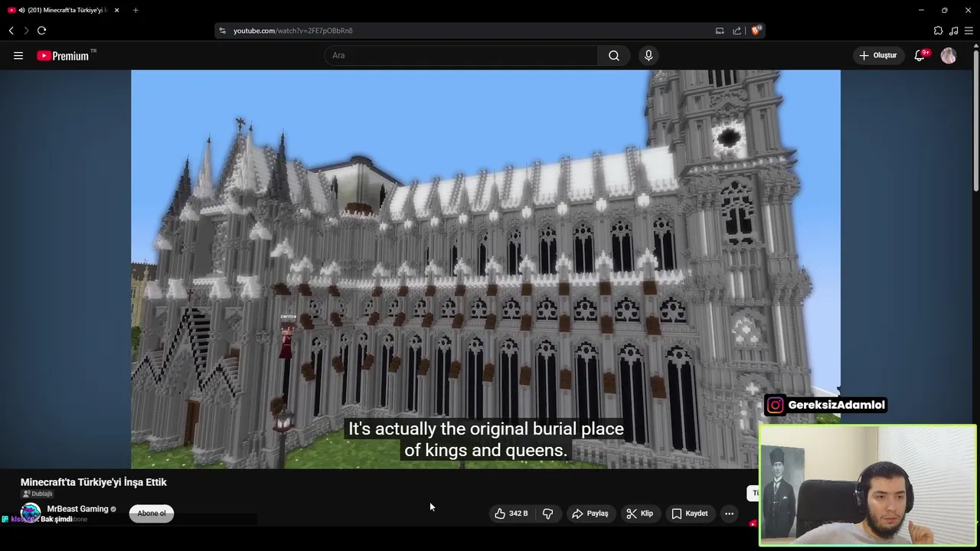Click the Paylaş share button

click(590, 514)
